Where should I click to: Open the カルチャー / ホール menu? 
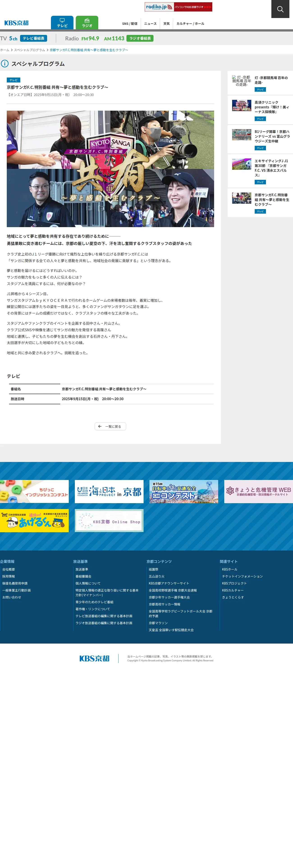[x=190, y=24]
